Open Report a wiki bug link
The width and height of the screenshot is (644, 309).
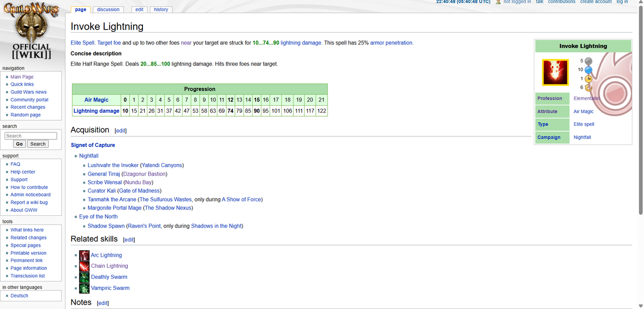[29, 202]
